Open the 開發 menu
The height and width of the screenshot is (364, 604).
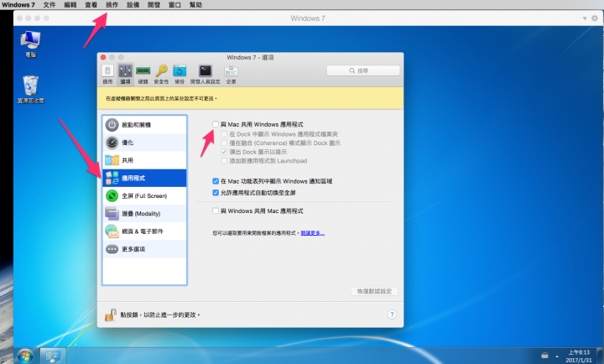tap(154, 5)
